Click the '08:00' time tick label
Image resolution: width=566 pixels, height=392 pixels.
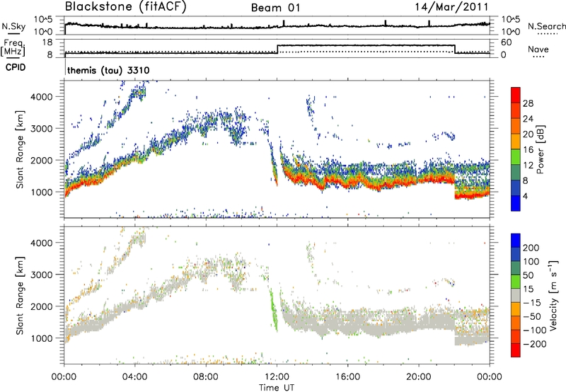tap(206, 377)
